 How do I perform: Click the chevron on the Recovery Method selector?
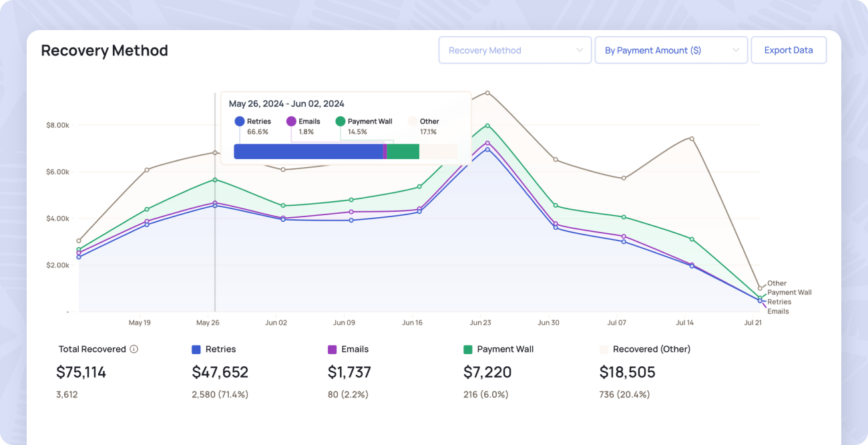pos(580,50)
